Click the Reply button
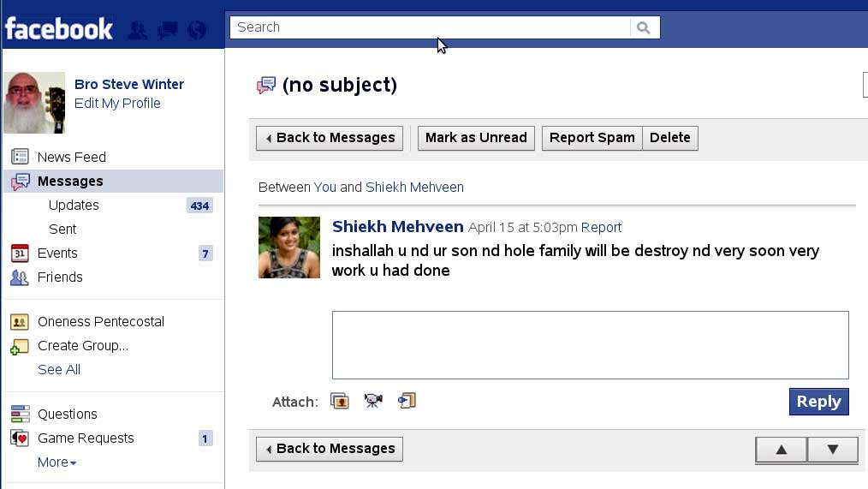This screenshot has width=868, height=489. tap(818, 402)
